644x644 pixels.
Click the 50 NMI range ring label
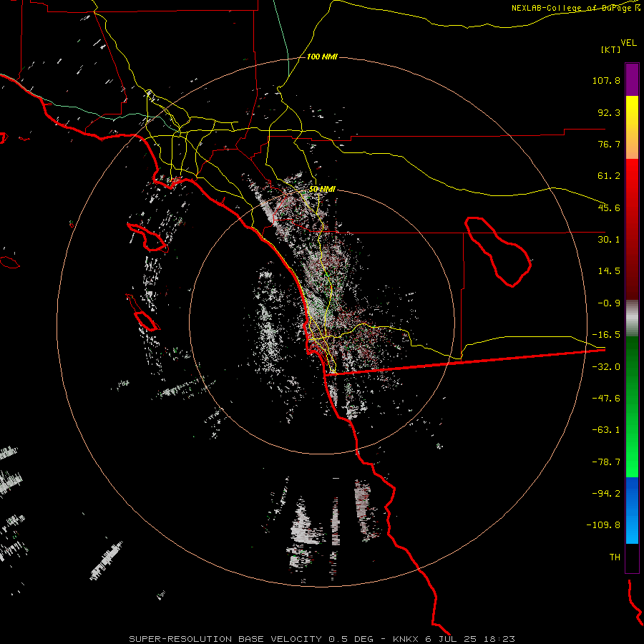coord(322,189)
